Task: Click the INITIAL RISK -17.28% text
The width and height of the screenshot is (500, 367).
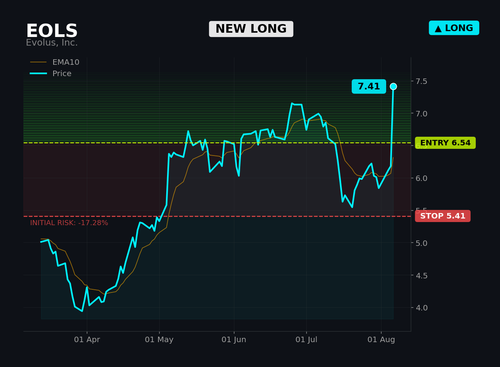Action: [x=69, y=223]
